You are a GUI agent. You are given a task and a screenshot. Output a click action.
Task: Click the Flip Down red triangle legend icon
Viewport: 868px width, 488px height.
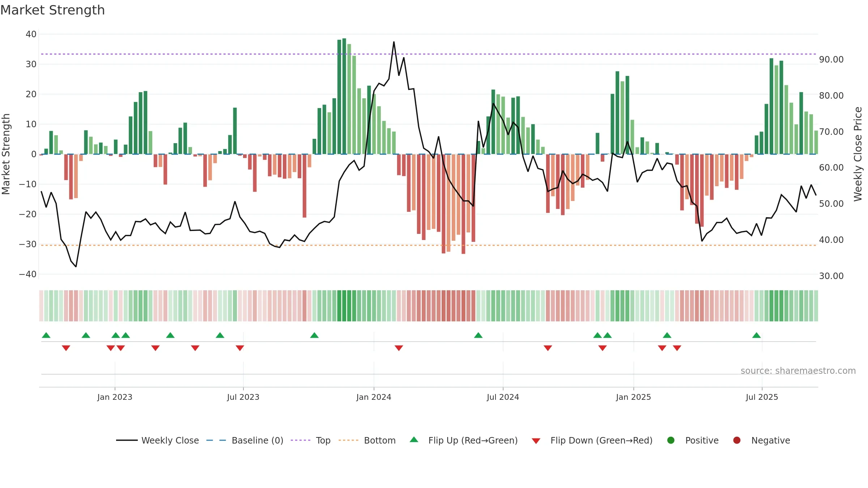pyautogui.click(x=536, y=441)
